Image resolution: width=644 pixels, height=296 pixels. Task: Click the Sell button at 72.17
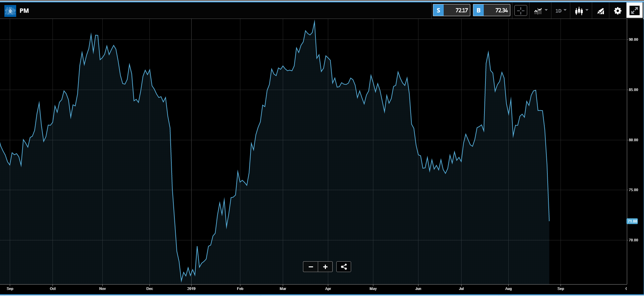tap(451, 10)
